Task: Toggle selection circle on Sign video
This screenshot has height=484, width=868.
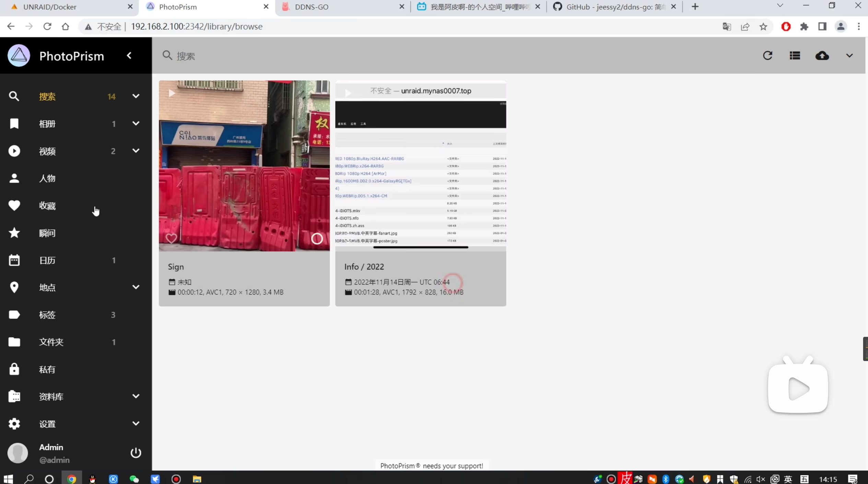Action: (317, 239)
